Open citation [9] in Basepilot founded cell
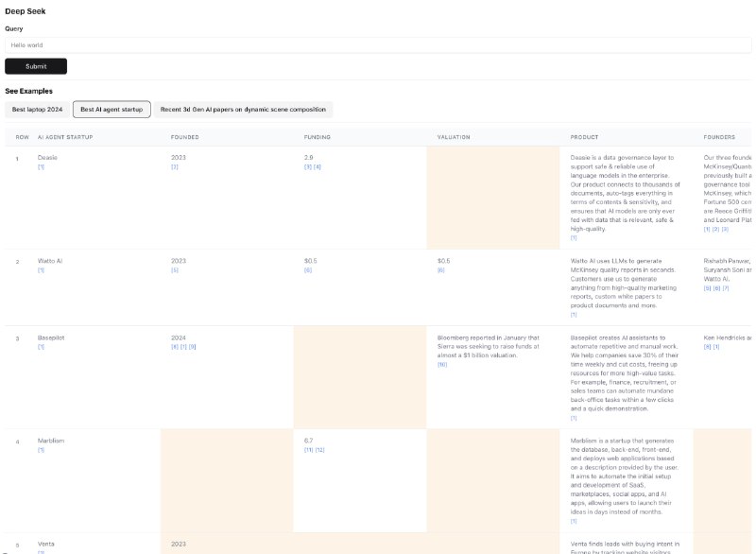The width and height of the screenshot is (756, 554). click(x=192, y=347)
